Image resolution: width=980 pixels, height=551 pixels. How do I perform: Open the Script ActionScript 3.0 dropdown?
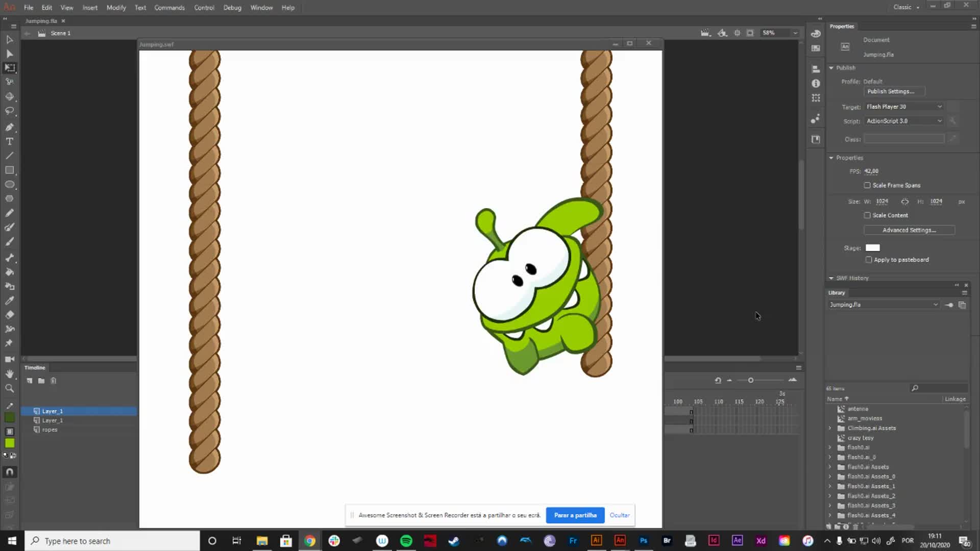click(x=904, y=121)
